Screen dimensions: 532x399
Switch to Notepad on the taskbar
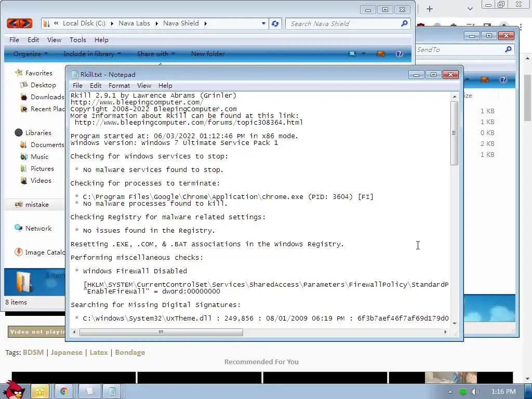112,392
